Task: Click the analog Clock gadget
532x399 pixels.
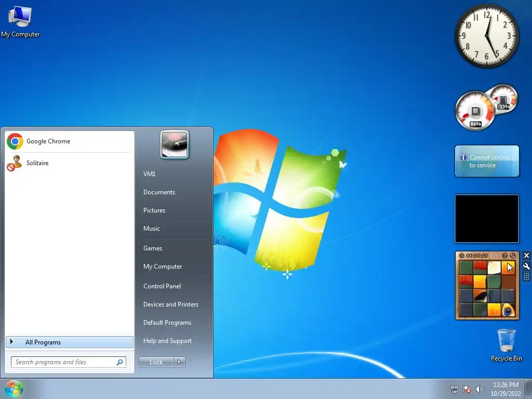Action: coord(487,36)
